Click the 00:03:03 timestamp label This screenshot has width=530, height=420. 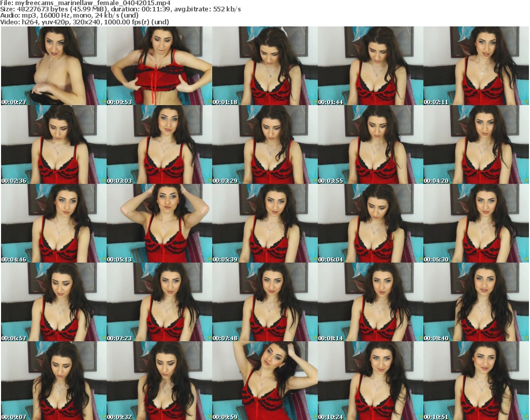coord(120,181)
